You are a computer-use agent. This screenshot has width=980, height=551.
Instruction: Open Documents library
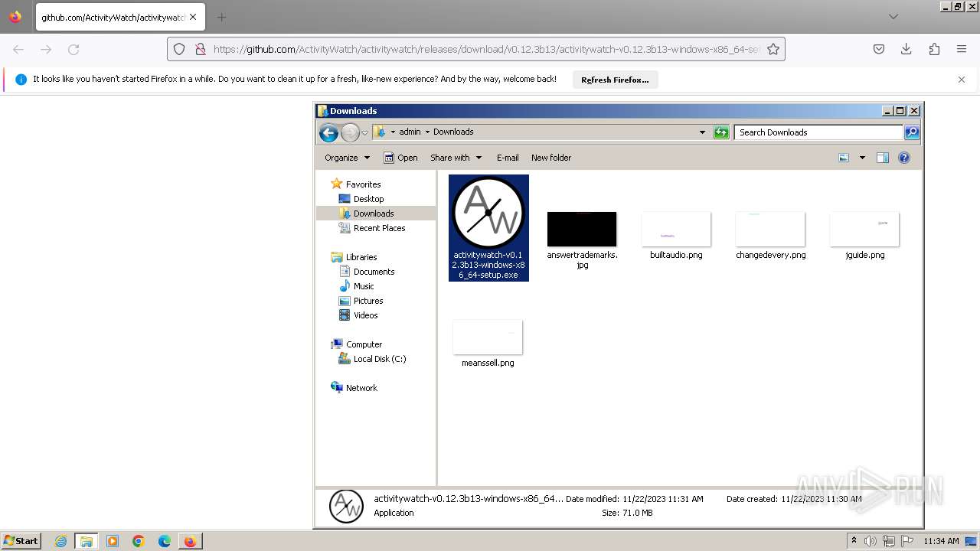pyautogui.click(x=367, y=272)
